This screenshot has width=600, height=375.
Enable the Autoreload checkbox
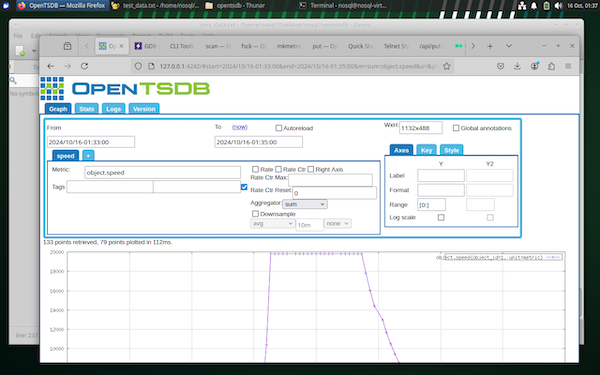(x=279, y=128)
